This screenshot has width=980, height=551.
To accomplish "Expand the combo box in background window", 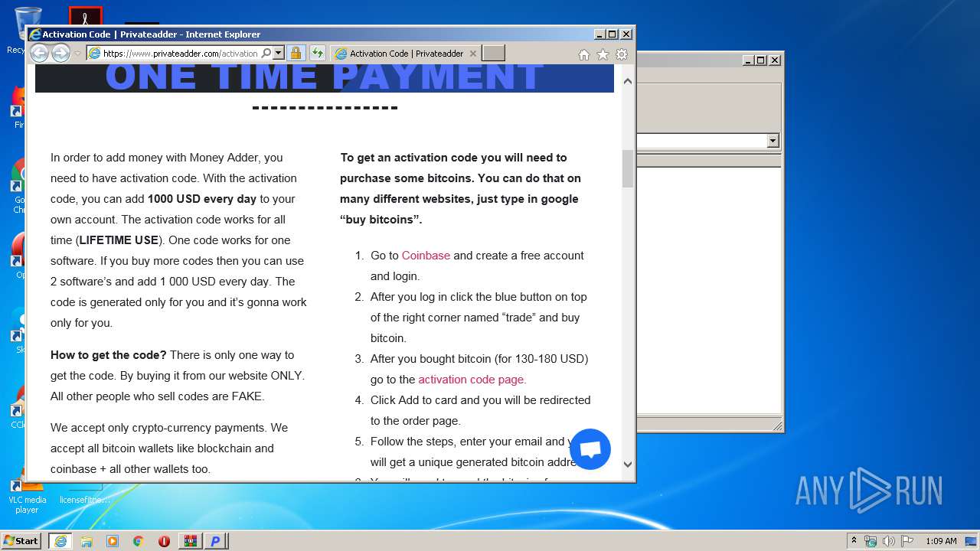I will pyautogui.click(x=773, y=141).
